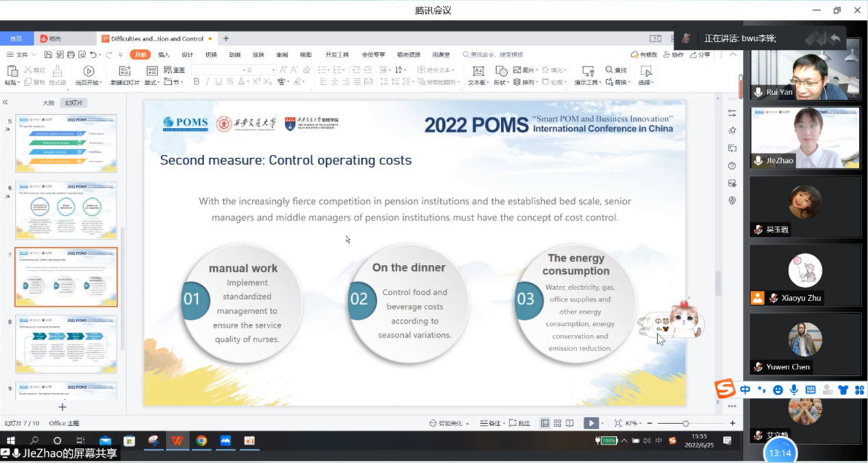The width and height of the screenshot is (868, 463).
Task: Click the 分享 share button
Action: pos(700,55)
